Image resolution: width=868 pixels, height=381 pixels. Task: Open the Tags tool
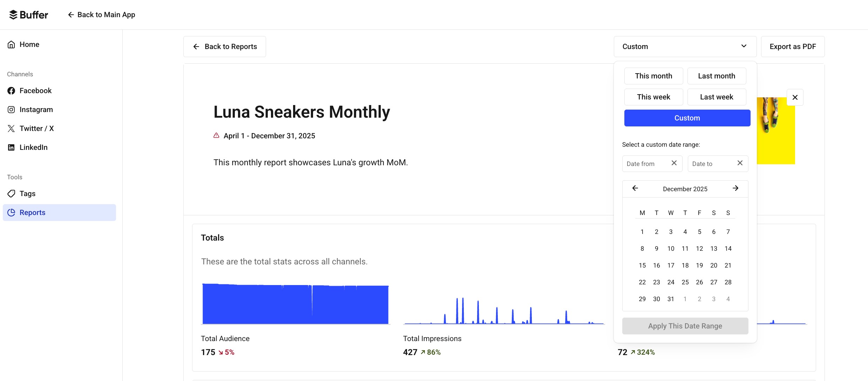27,193
